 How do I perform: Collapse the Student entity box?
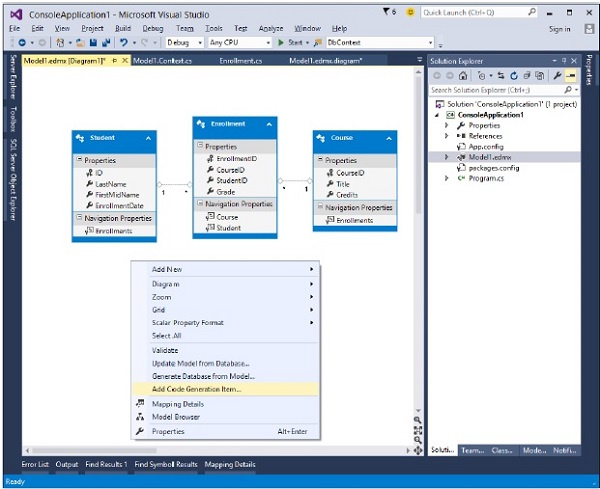tap(148, 138)
